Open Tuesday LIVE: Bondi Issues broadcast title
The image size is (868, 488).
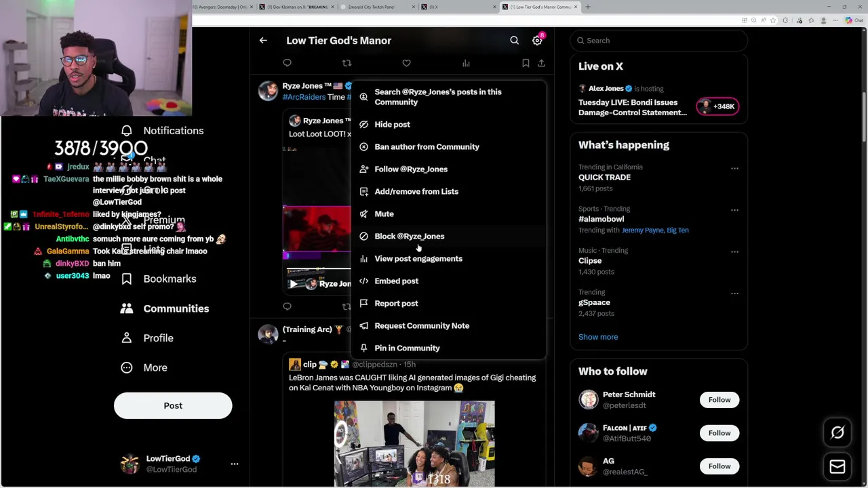point(633,107)
